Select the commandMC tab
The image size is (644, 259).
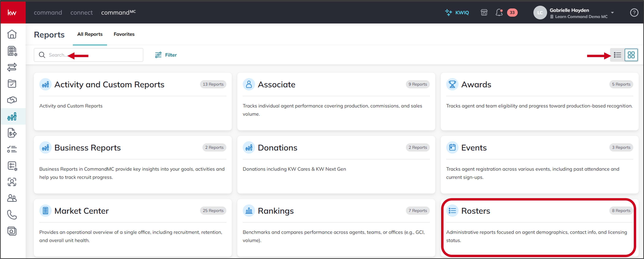pyautogui.click(x=119, y=12)
